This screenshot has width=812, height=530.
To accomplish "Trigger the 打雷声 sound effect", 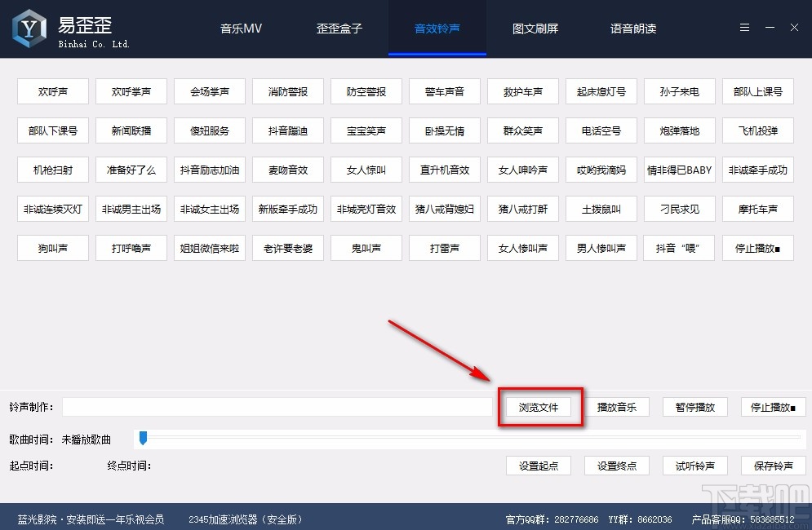I will click(x=444, y=248).
